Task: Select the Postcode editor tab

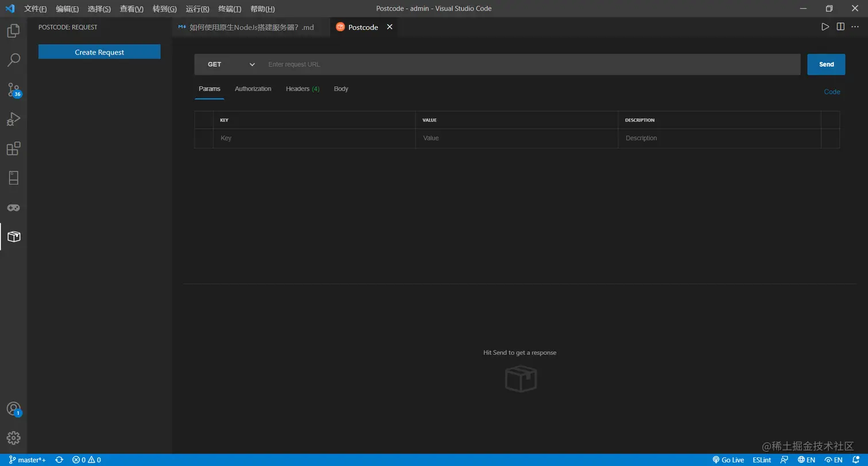Action: click(x=363, y=27)
